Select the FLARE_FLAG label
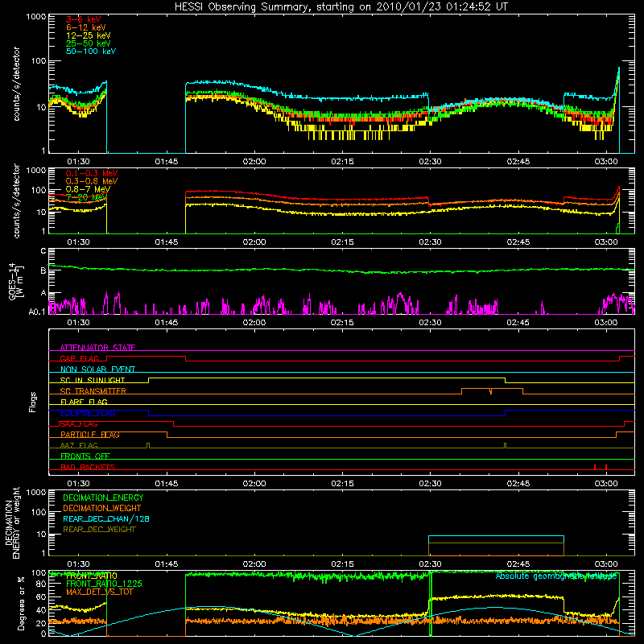644x644 pixels. pyautogui.click(x=84, y=402)
